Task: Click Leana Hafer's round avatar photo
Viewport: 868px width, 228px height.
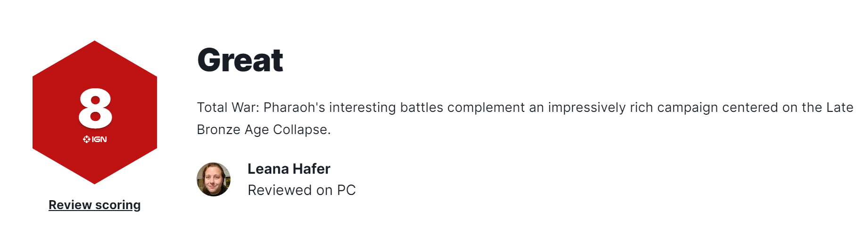Action: pyautogui.click(x=214, y=179)
